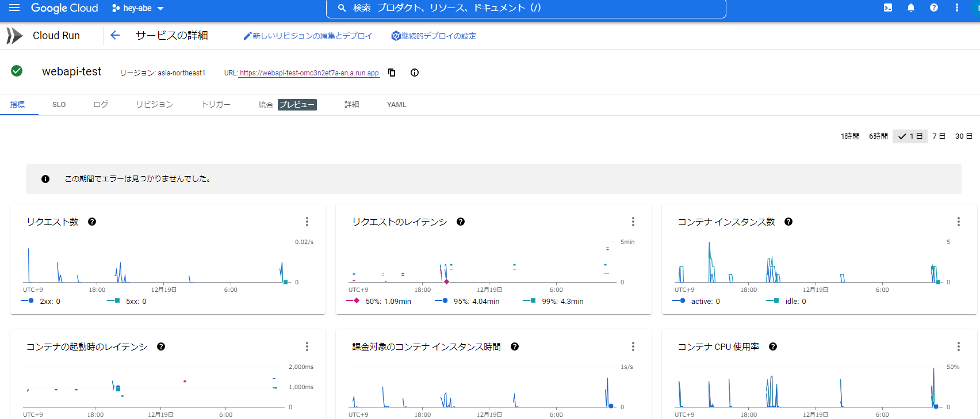This screenshot has width=980, height=419.
Task: Go back with the left arrow
Action: [115, 36]
